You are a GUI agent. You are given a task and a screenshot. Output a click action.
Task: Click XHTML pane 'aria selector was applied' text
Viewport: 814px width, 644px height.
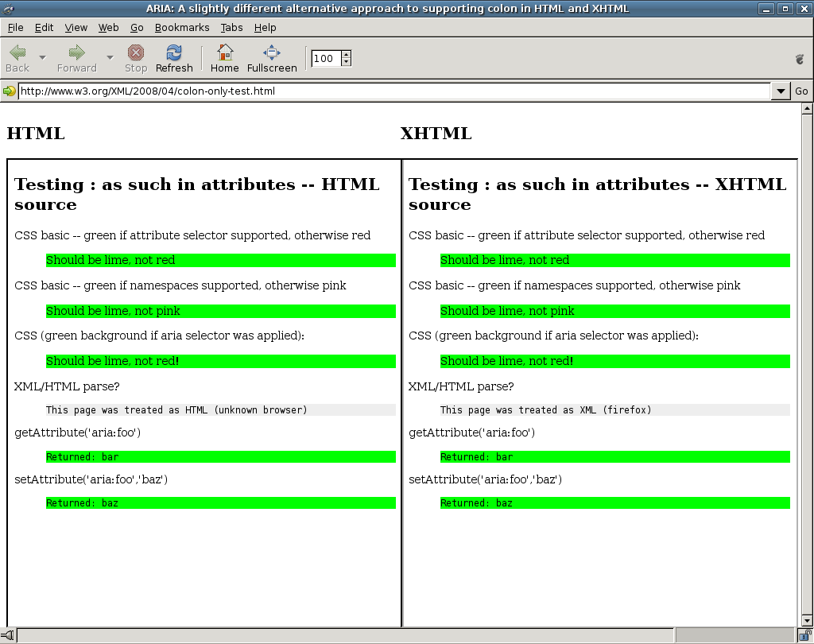(x=553, y=336)
